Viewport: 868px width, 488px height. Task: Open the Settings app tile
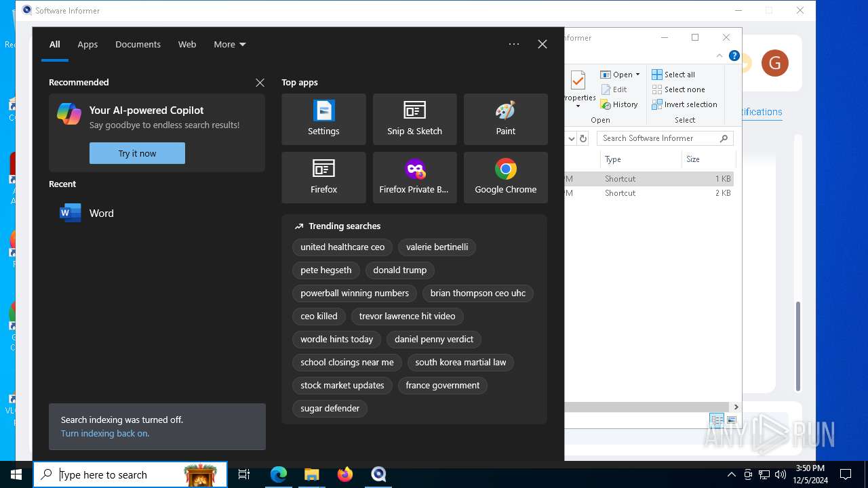[x=323, y=119]
